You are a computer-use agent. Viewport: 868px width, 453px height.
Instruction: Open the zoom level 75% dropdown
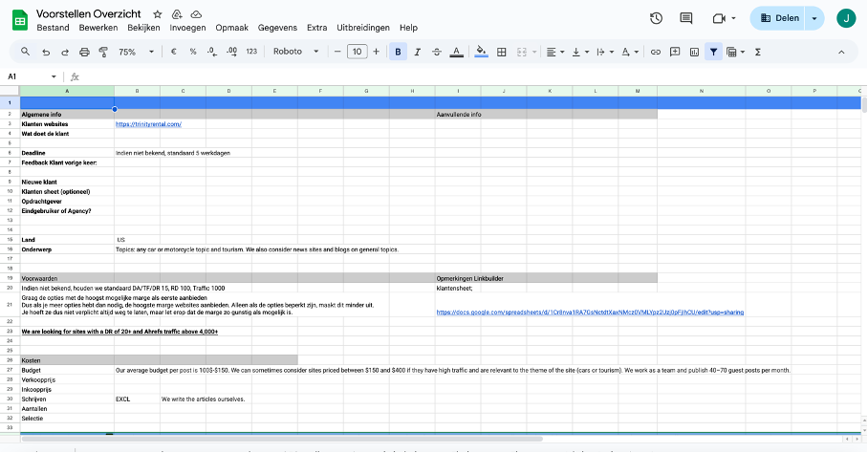(x=133, y=52)
